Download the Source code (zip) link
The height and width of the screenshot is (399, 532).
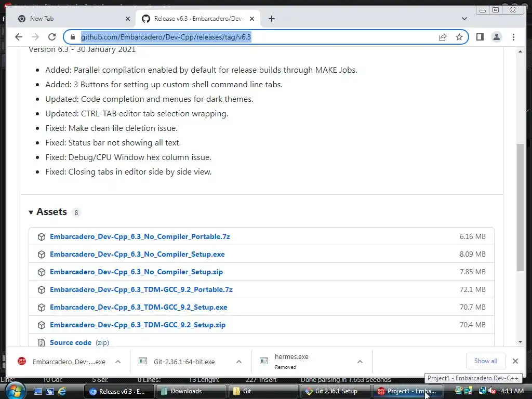(x=79, y=342)
